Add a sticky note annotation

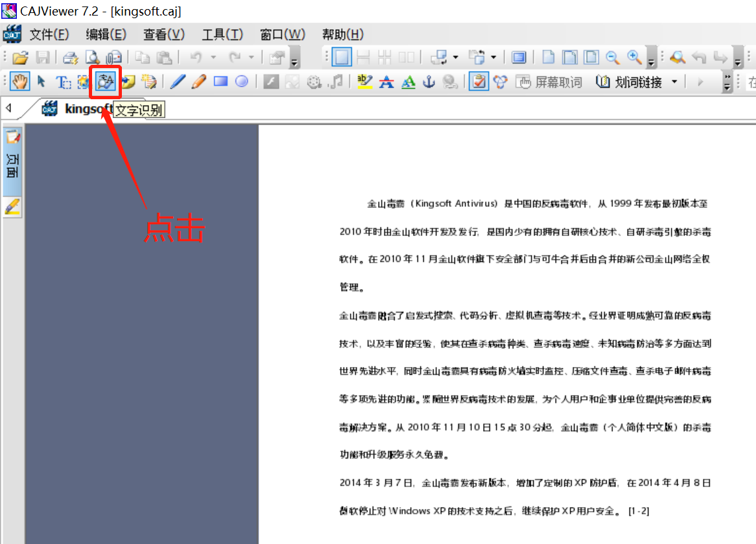pyautogui.click(x=128, y=82)
